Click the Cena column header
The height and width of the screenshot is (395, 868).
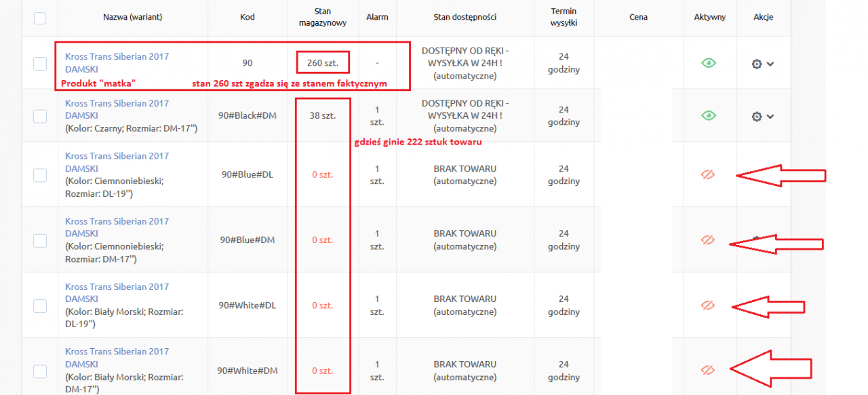(638, 17)
